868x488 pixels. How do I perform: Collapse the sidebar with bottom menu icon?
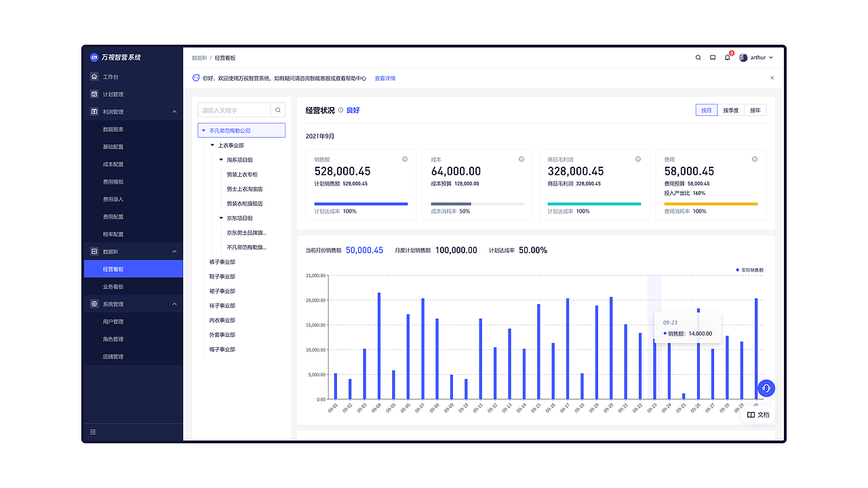click(x=93, y=432)
